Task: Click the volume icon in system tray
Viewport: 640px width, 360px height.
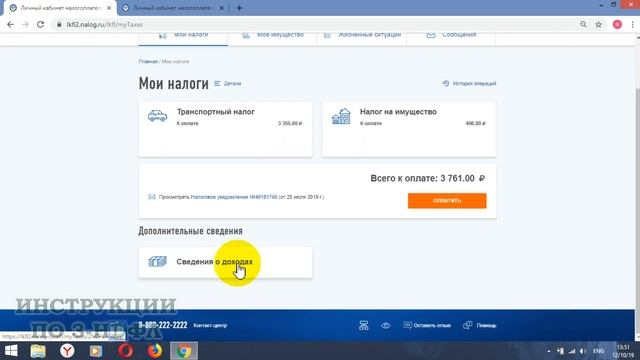Action: tap(583, 351)
